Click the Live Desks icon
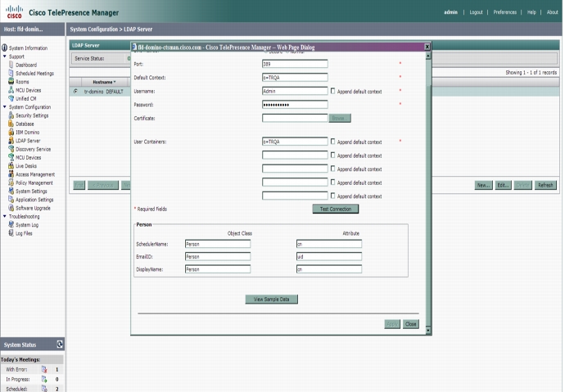The height and width of the screenshot is (392, 574). point(11,166)
